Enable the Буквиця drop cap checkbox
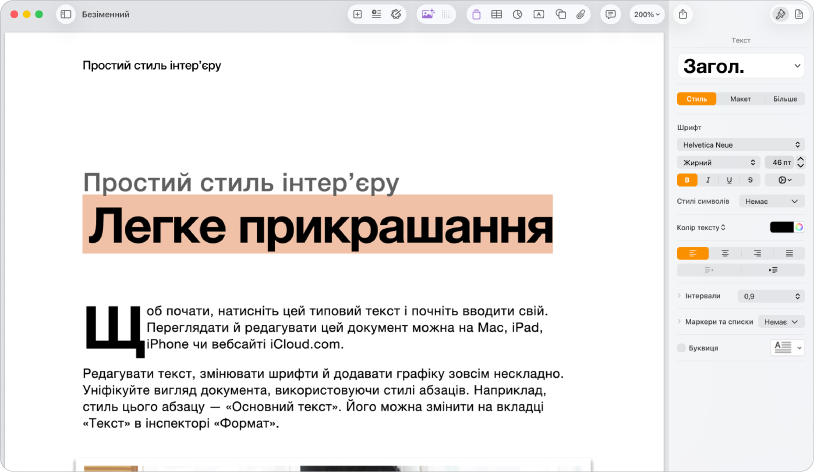 click(x=681, y=348)
